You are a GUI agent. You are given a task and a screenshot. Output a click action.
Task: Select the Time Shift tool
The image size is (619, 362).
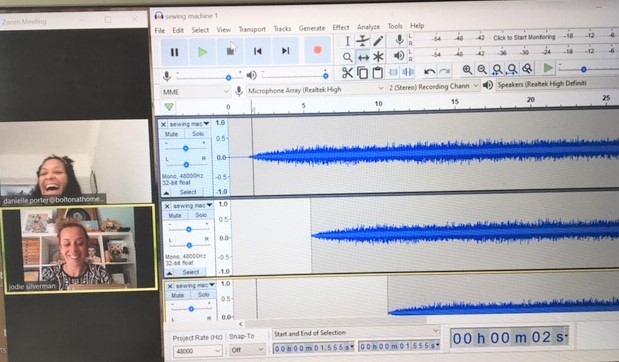(363, 58)
